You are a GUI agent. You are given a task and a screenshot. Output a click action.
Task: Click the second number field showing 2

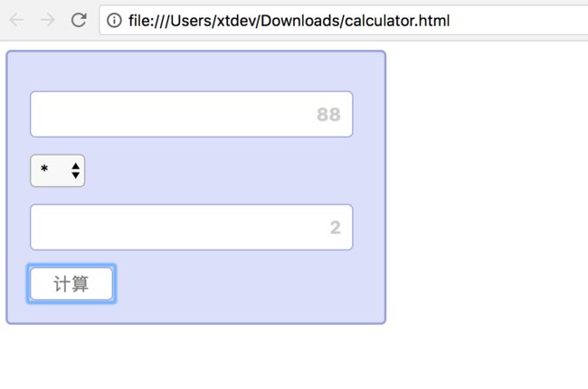coord(191,227)
